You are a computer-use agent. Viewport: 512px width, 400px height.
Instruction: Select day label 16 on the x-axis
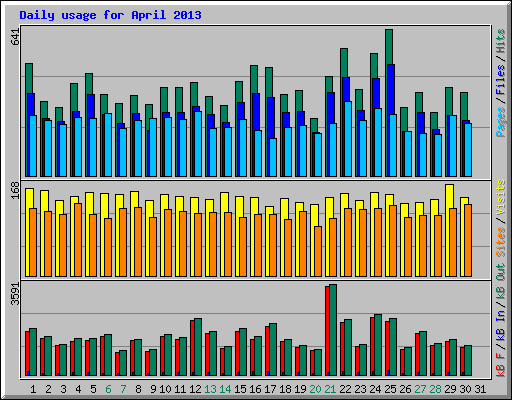[x=255, y=389]
